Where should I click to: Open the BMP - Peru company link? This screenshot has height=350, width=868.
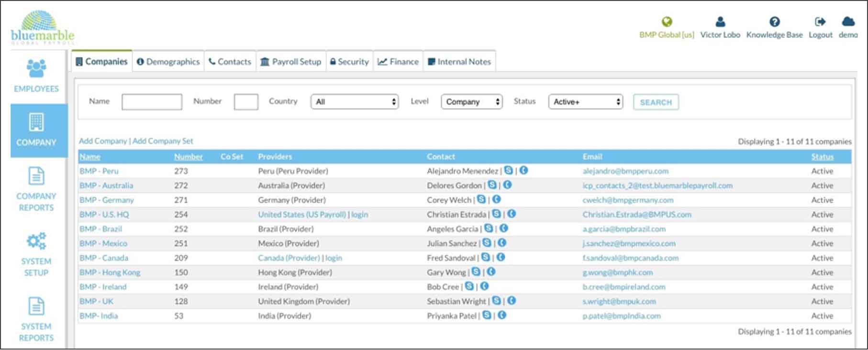click(99, 171)
